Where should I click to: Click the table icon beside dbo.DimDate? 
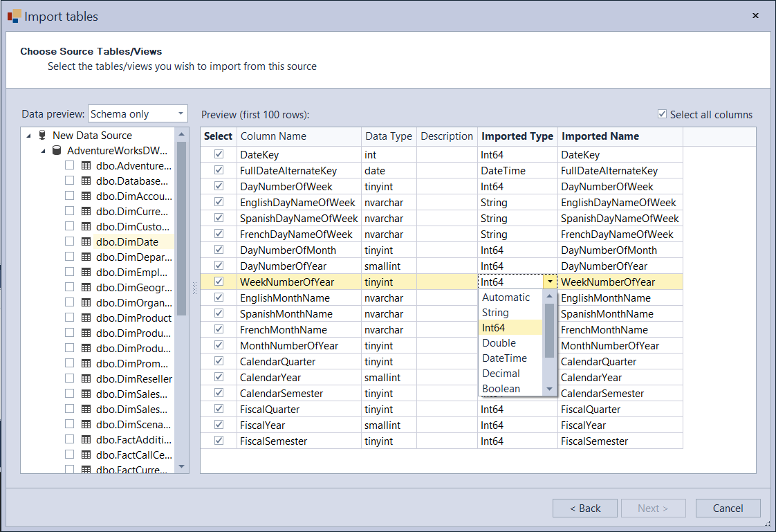(x=86, y=242)
